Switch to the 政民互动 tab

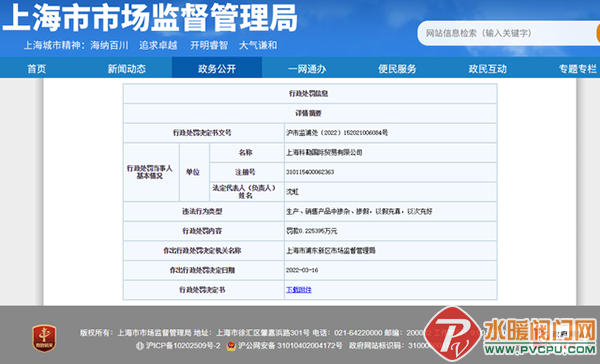pyautogui.click(x=488, y=69)
